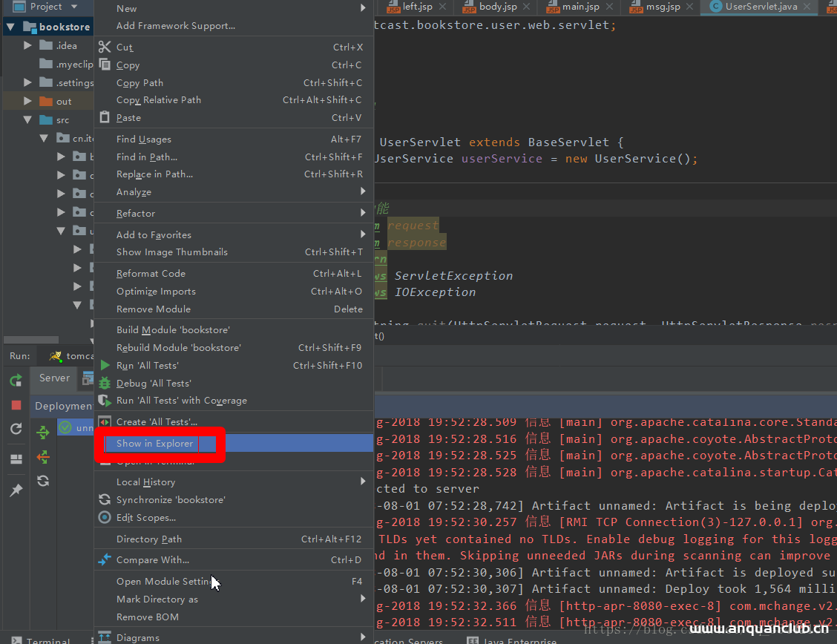
Task: Click the layout icon in Run sidebar
Action: tap(16, 459)
